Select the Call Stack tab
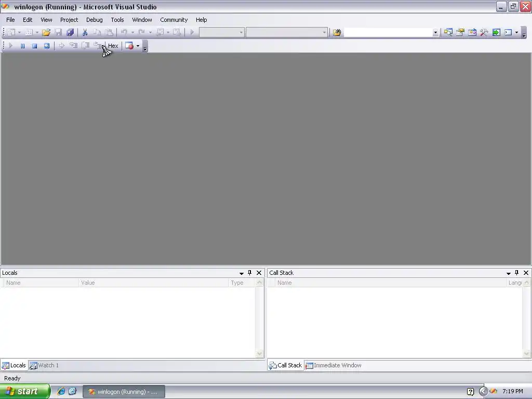The height and width of the screenshot is (399, 532). [x=286, y=365]
